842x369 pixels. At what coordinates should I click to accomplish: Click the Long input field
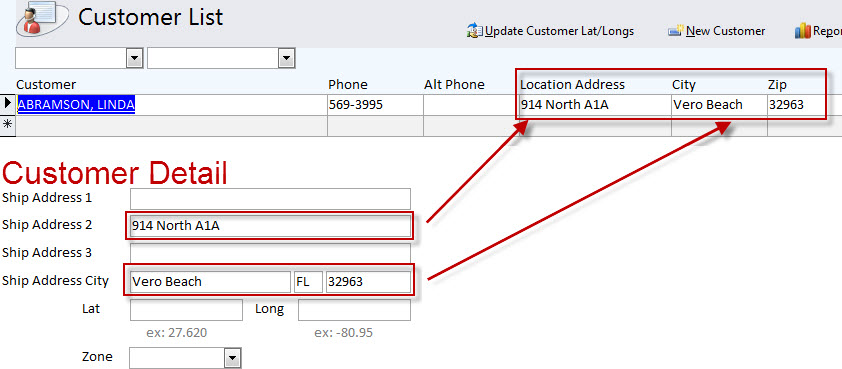pos(354,310)
